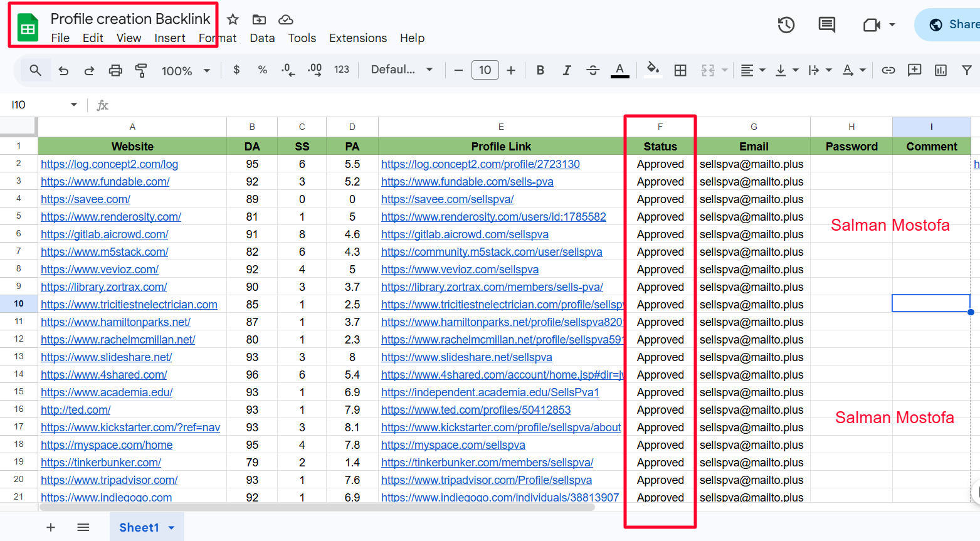
Task: Open the File menu
Action: (x=60, y=38)
